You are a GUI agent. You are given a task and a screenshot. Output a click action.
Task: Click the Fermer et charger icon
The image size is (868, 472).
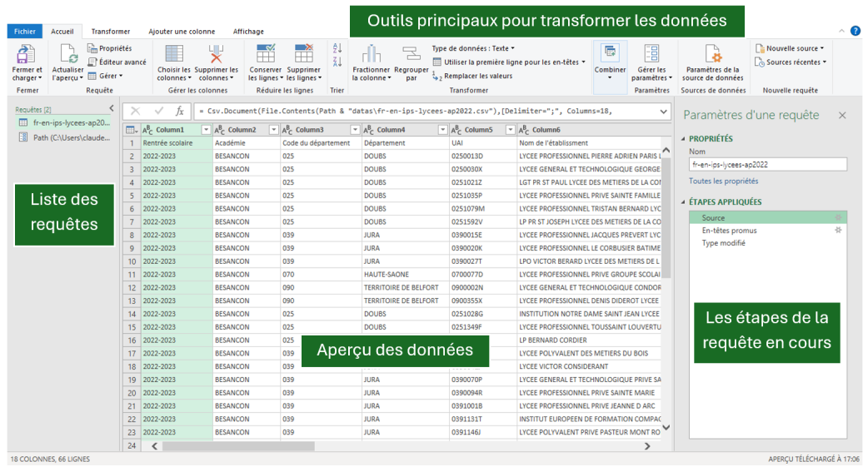26,54
